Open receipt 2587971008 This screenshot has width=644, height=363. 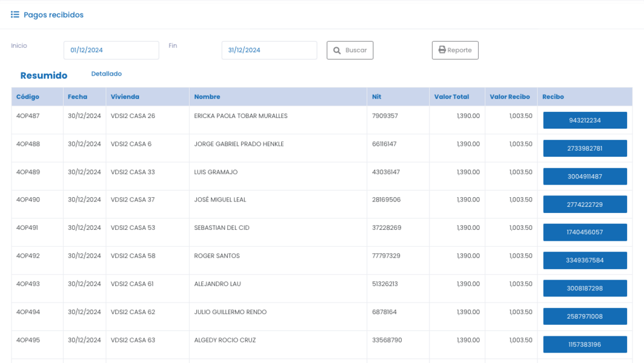pos(585,316)
